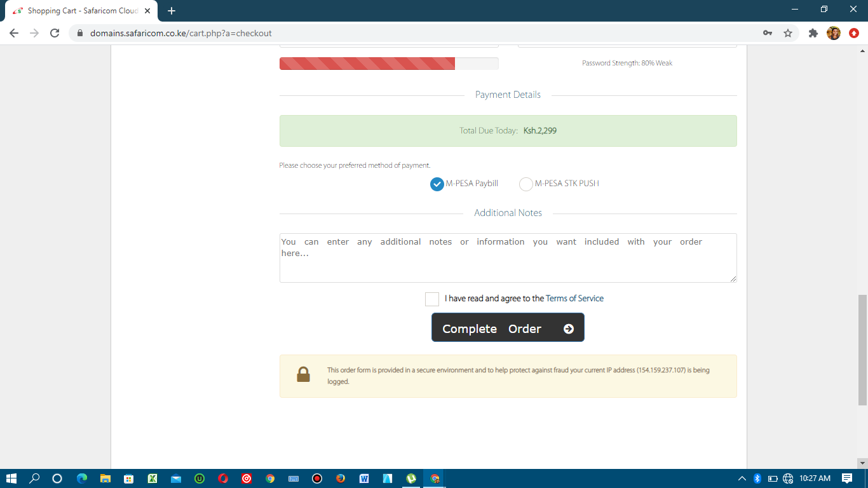Click the password strength progress bar
This screenshot has height=488, width=868.
[x=389, y=64]
